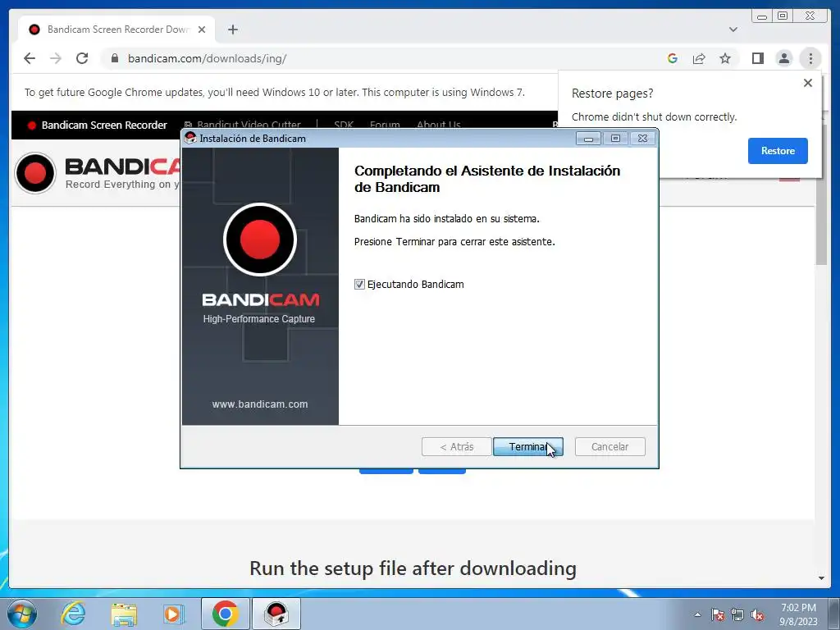Reload the Bandicam page

pyautogui.click(x=82, y=58)
